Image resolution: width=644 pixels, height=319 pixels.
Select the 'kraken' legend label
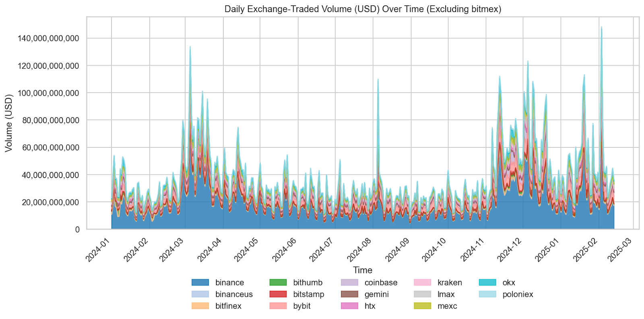[450, 283]
